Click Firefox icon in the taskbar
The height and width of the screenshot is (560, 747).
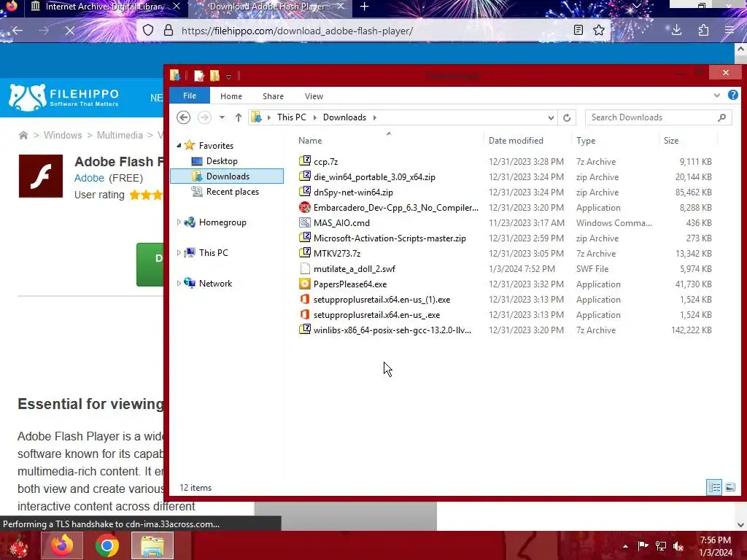click(63, 545)
